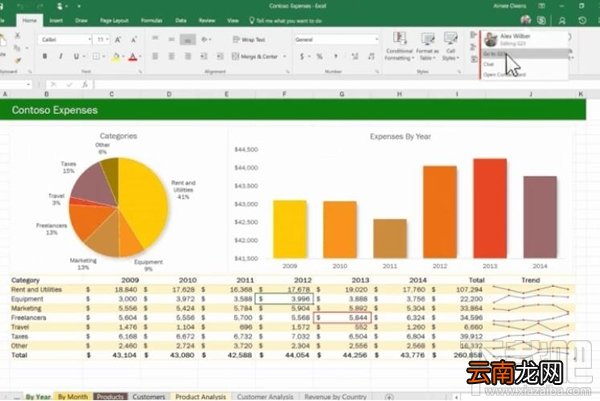Click the Increase Decimal icon
Viewport: 600px width, 401px height.
click(x=355, y=57)
